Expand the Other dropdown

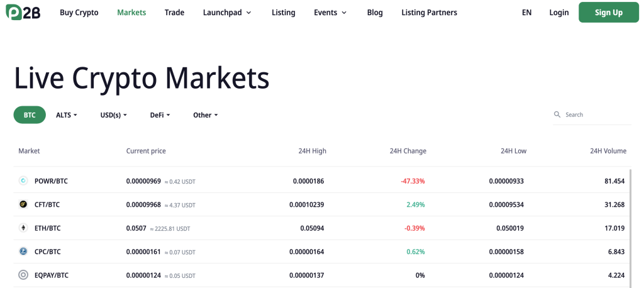click(206, 115)
